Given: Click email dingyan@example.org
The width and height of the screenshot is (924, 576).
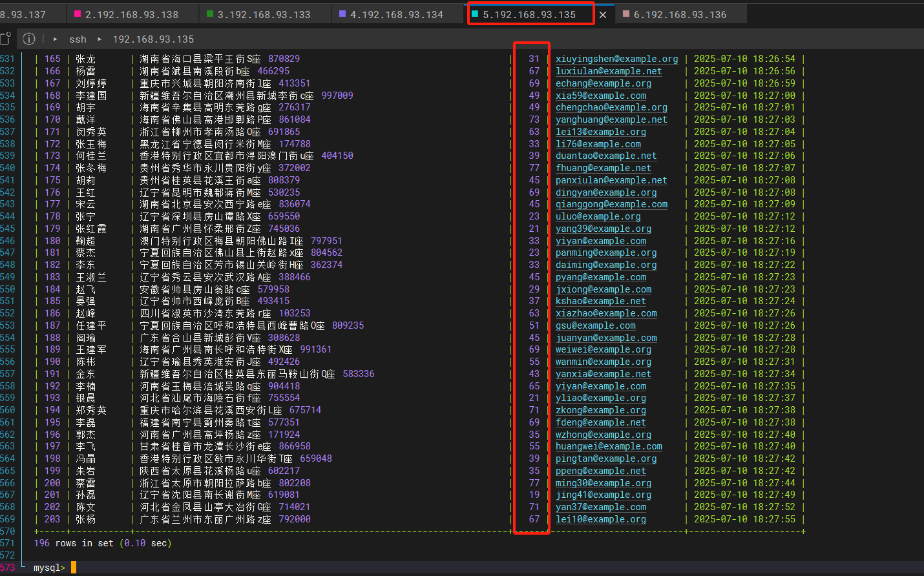Looking at the screenshot, I should click(606, 192).
